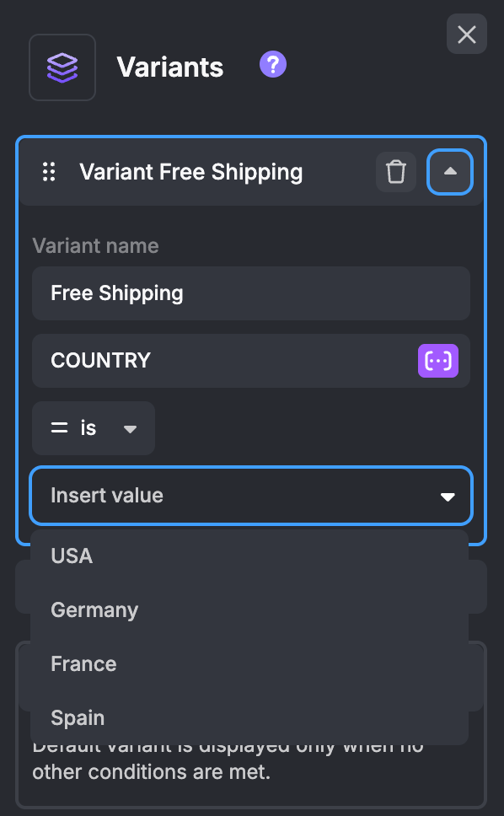Click the Variant Free Shipping header title
This screenshot has width=504, height=816.
[x=191, y=172]
